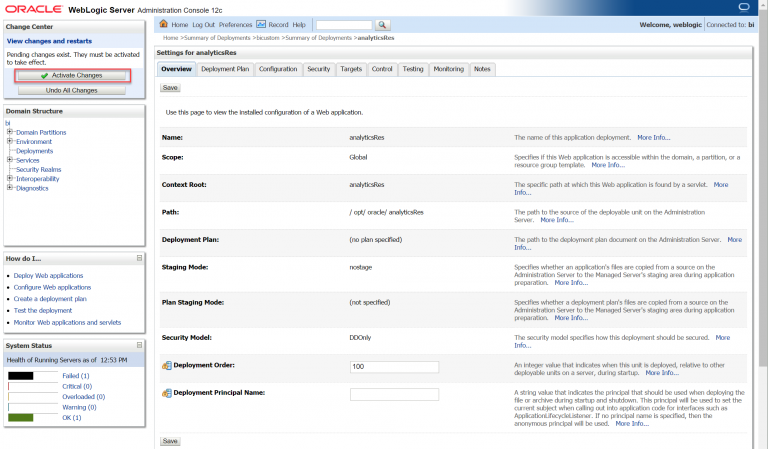Click the search magnifier button

tap(383, 24)
